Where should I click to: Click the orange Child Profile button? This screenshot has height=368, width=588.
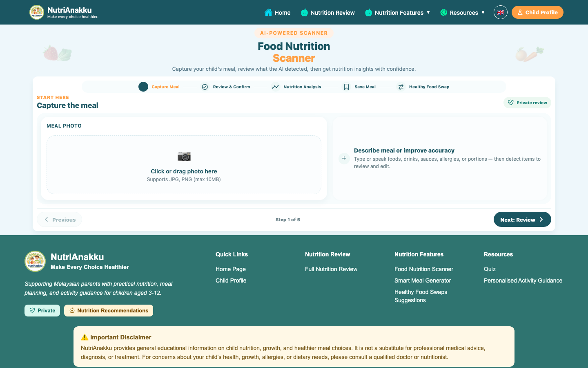coord(537,12)
